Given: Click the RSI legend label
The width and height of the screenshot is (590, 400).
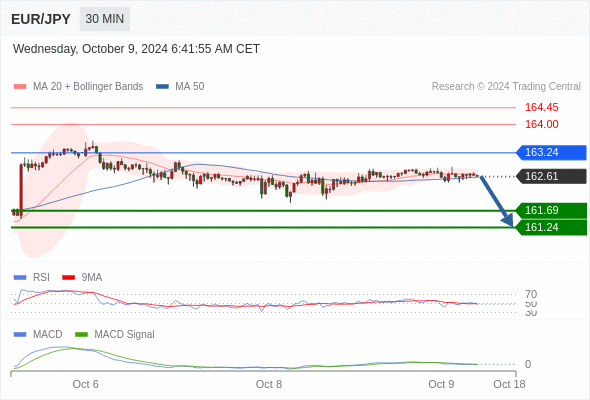Looking at the screenshot, I should pyautogui.click(x=41, y=278).
